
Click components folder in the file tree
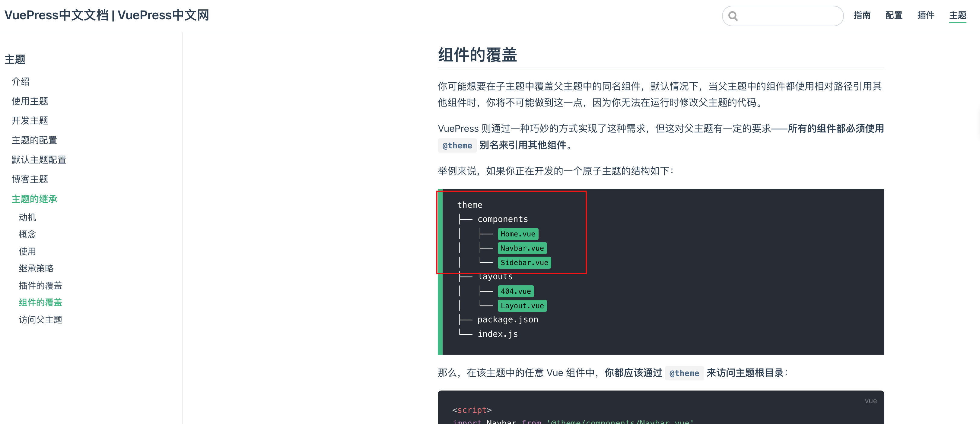pyautogui.click(x=503, y=219)
